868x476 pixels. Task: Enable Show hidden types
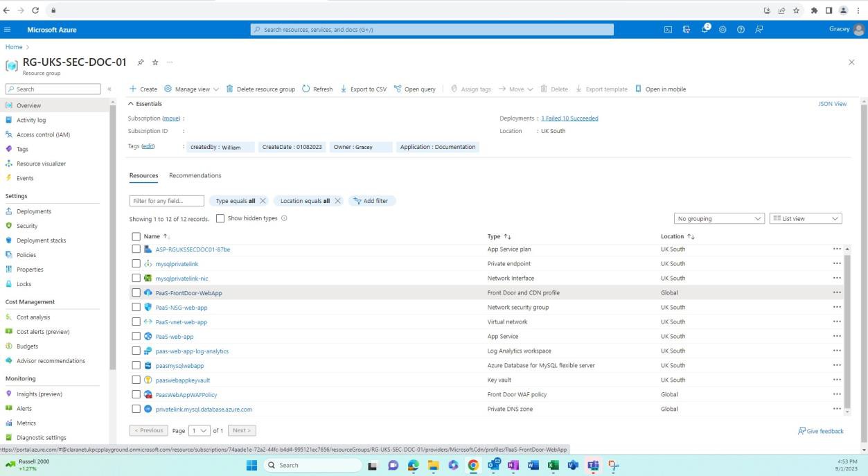[220, 218]
